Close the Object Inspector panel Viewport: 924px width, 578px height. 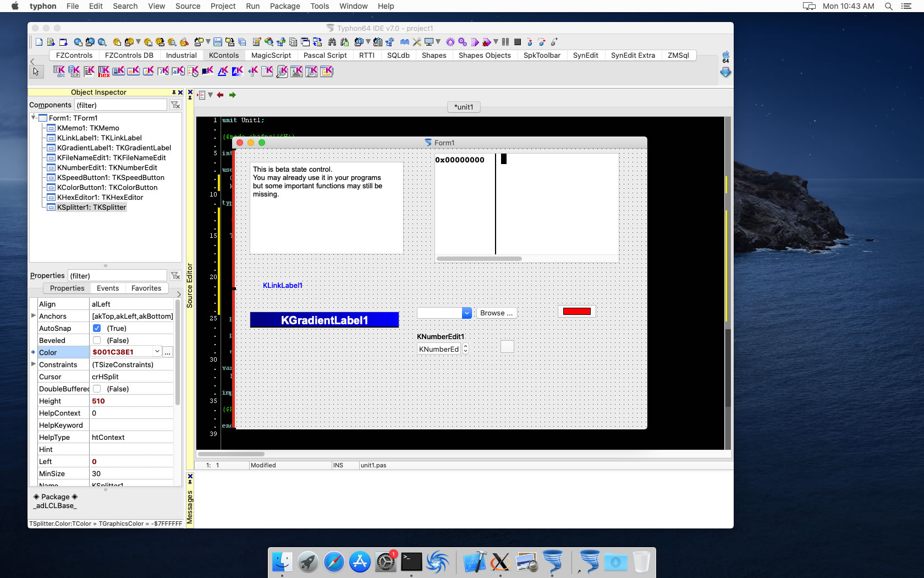tap(180, 92)
